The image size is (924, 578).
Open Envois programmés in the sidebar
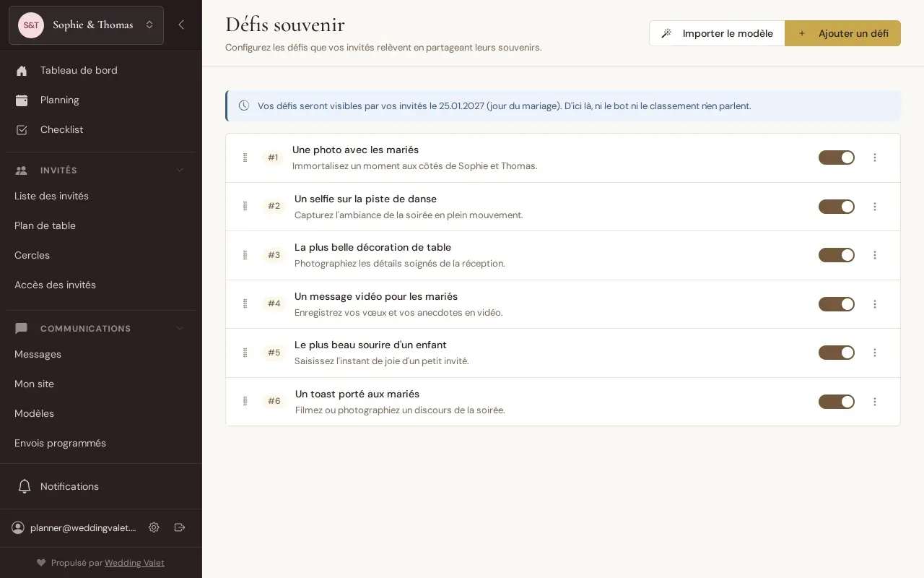[x=100, y=443]
